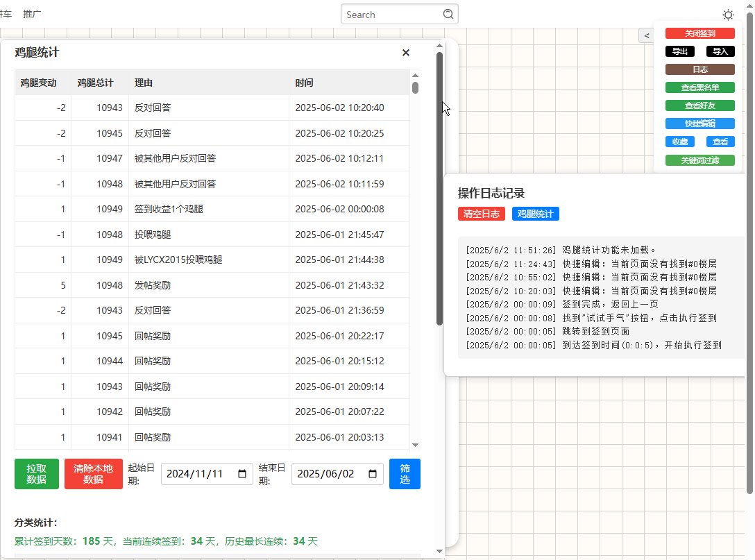This screenshot has height=560, width=755.
Task: Fetch data with the 拉取数据 button
Action: click(36, 474)
